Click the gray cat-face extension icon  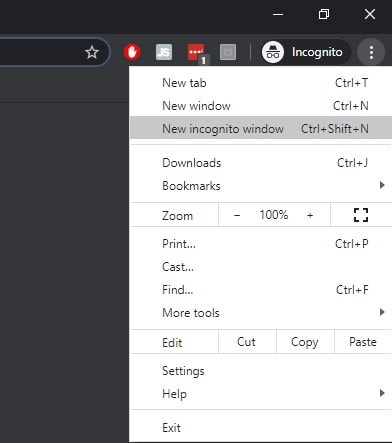[228, 52]
